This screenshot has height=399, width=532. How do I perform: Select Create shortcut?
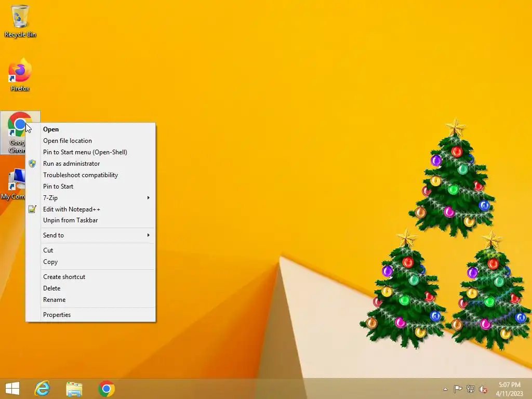pyautogui.click(x=90, y=277)
